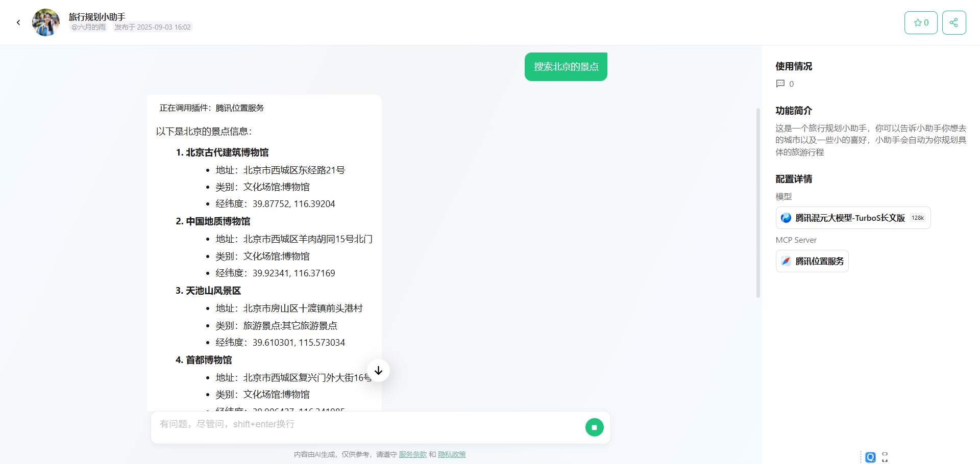Image resolution: width=980 pixels, height=464 pixels.
Task: Click the @六月的雨 author tag
Action: click(88, 27)
